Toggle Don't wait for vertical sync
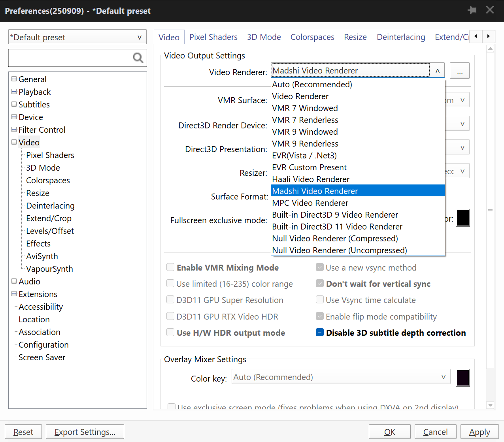This screenshot has height=442, width=504. coord(320,284)
